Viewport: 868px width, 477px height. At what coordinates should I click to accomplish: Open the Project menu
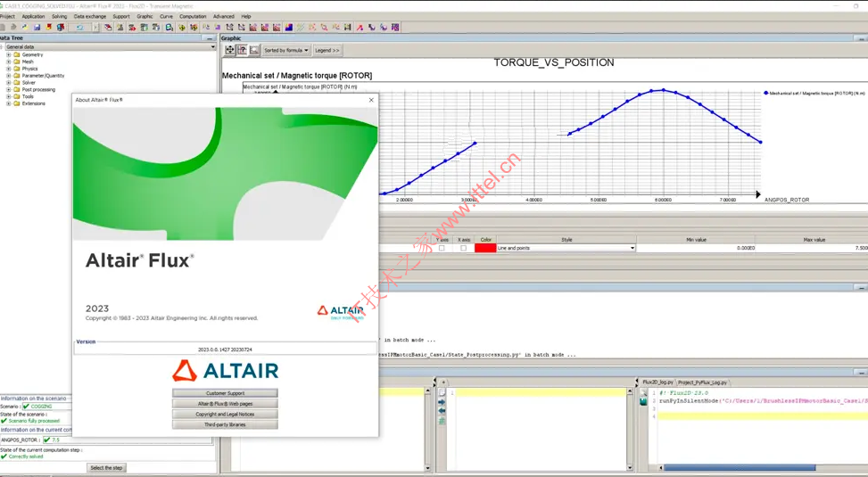(7, 16)
